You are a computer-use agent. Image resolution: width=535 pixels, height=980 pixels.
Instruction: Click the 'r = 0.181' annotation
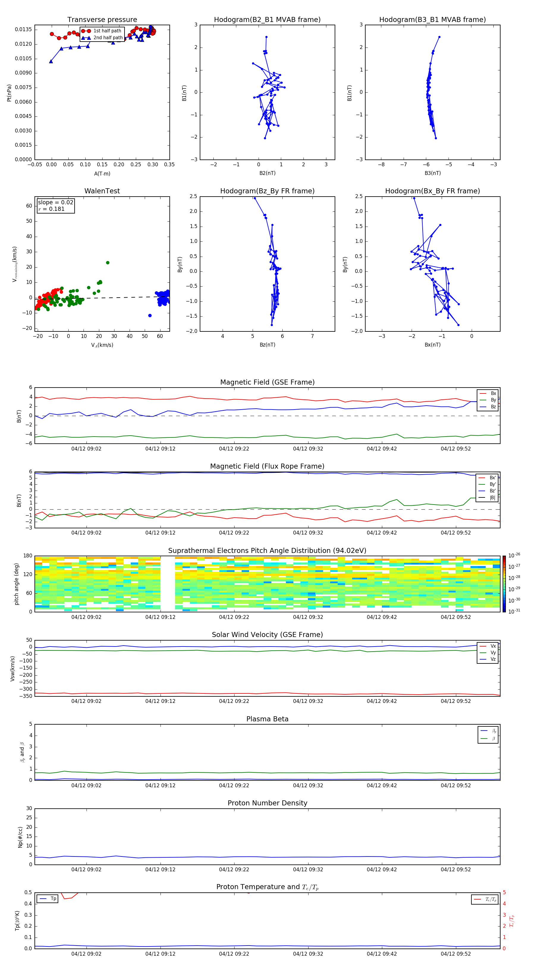coord(51,209)
